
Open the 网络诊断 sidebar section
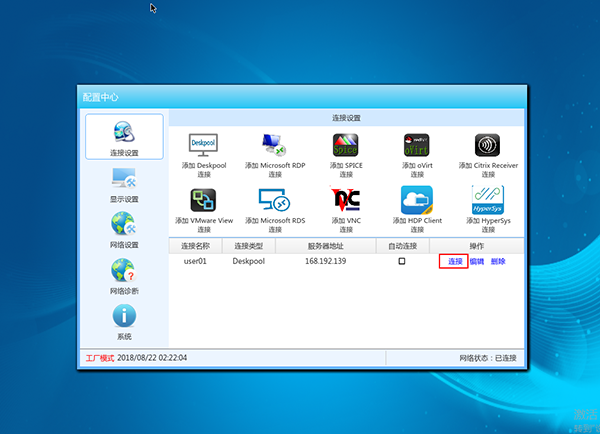(124, 277)
